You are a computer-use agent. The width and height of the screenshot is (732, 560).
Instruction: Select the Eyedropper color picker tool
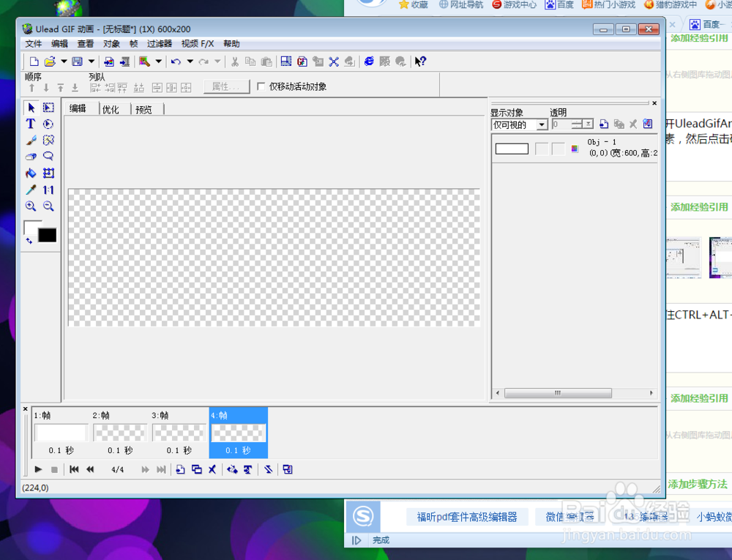pyautogui.click(x=31, y=190)
